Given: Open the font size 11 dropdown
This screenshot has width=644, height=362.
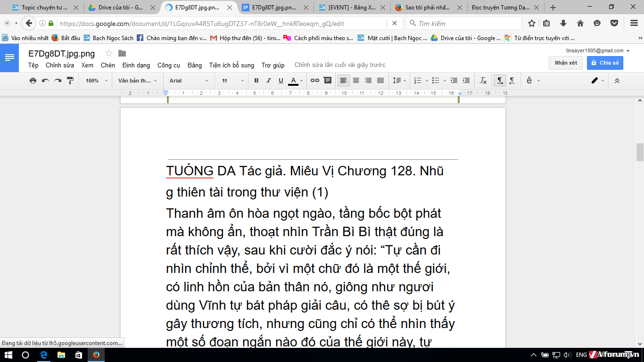Looking at the screenshot, I should (233, 81).
